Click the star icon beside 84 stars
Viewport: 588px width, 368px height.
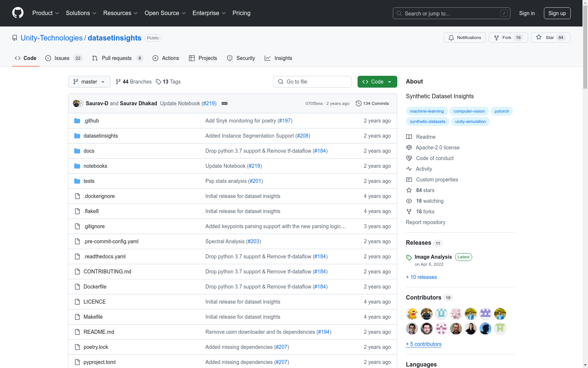pos(409,190)
